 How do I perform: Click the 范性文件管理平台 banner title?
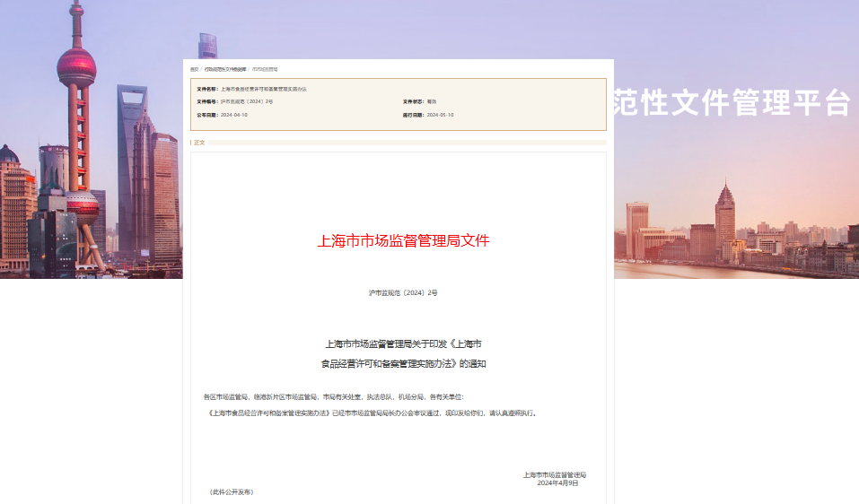pyautogui.click(x=731, y=103)
